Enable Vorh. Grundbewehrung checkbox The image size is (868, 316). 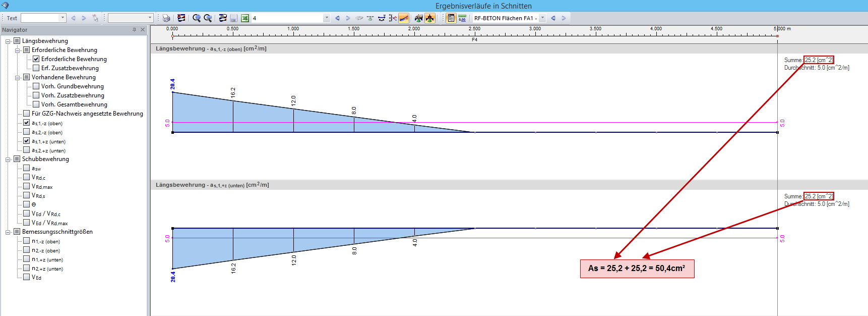click(x=36, y=86)
